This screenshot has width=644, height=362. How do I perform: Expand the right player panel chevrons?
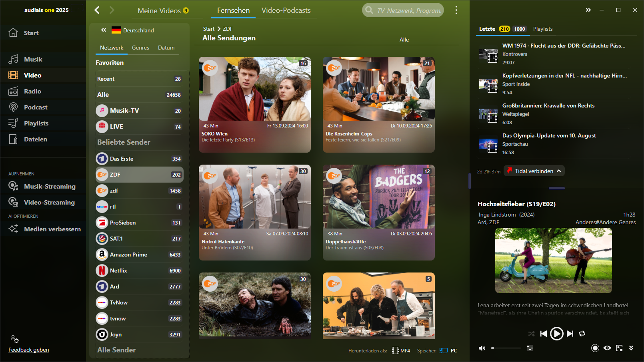588,10
